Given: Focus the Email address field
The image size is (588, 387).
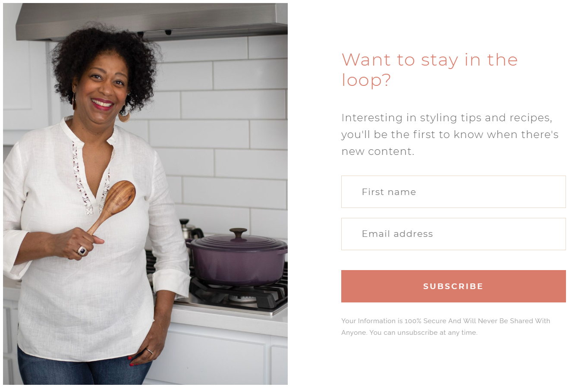Looking at the screenshot, I should [x=453, y=234].
